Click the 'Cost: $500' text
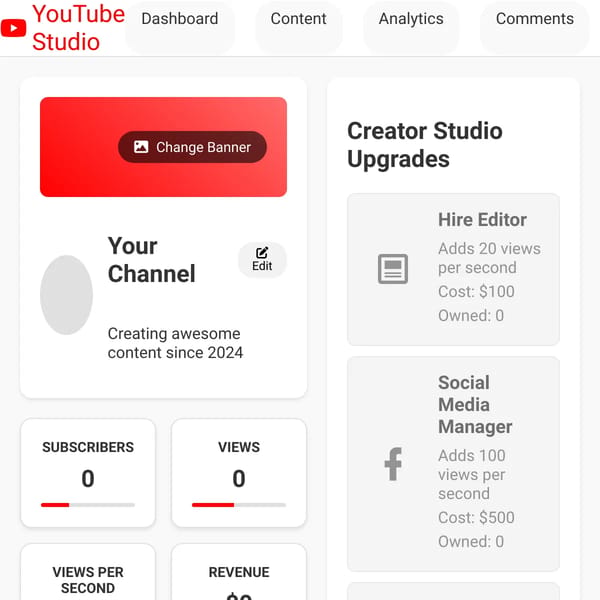The image size is (600, 600). [476, 517]
